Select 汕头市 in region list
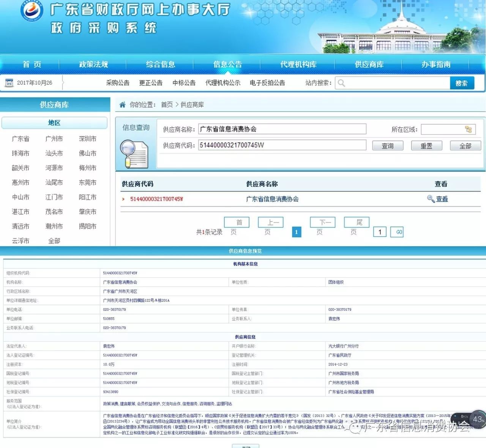486x448 pixels. click(x=54, y=154)
